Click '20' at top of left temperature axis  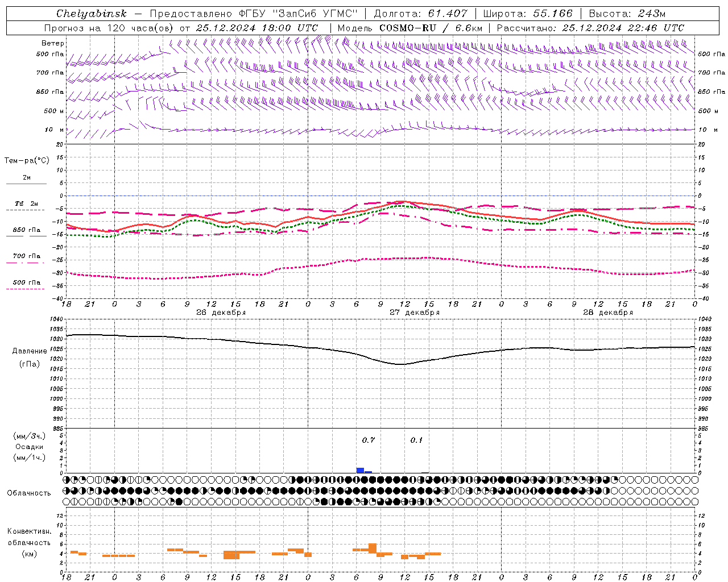point(59,144)
